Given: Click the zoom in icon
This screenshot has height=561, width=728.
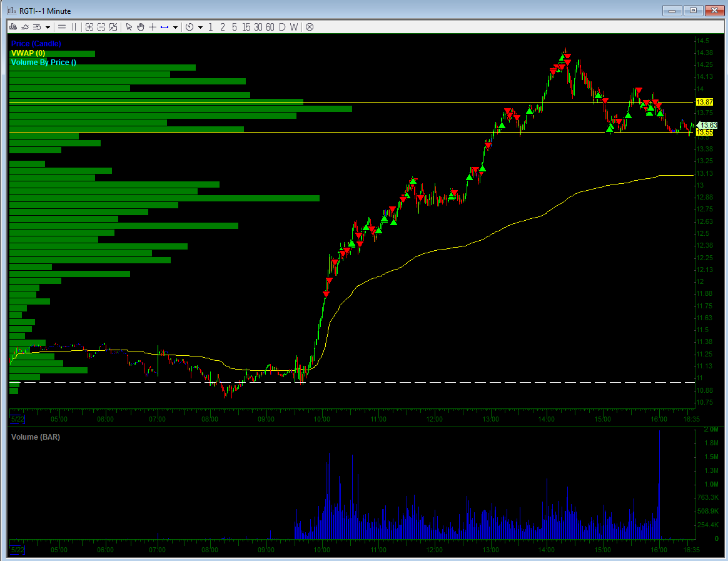Looking at the screenshot, I should 89,27.
